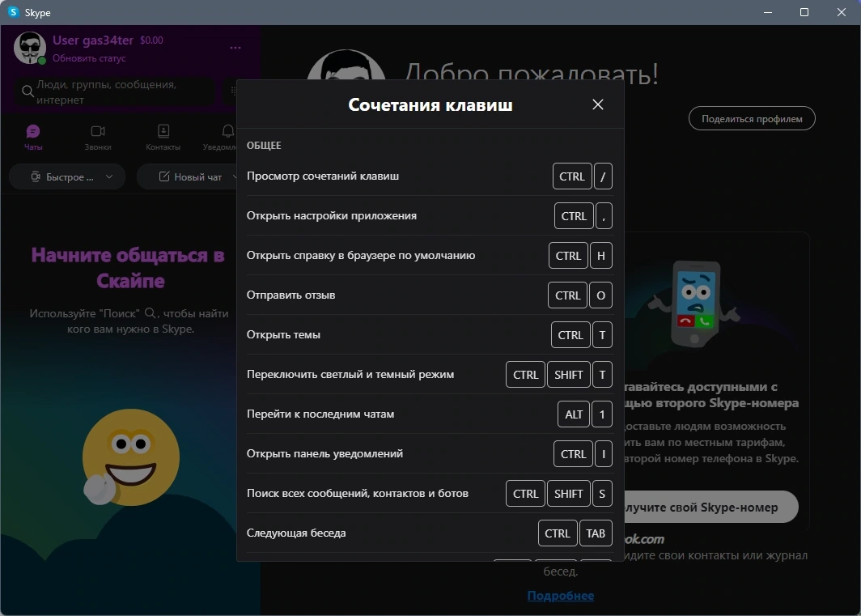Click the User gas34ter name
This screenshot has width=861, height=616.
coord(93,40)
